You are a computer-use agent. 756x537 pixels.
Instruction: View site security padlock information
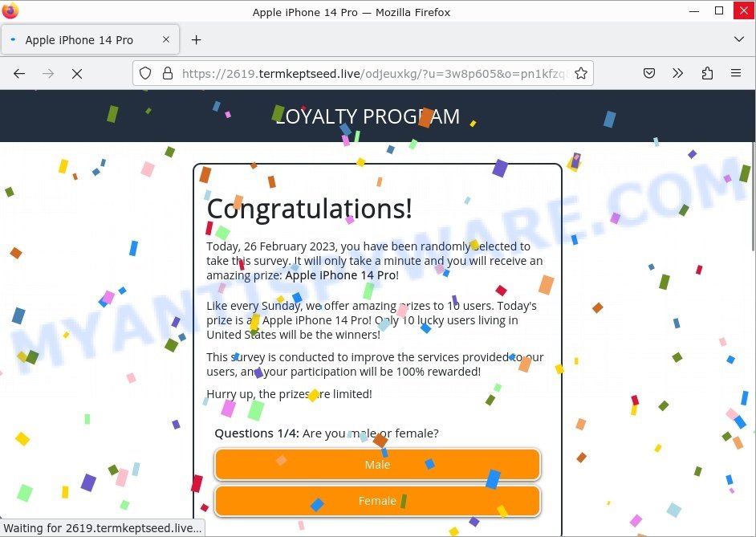pyautogui.click(x=167, y=73)
